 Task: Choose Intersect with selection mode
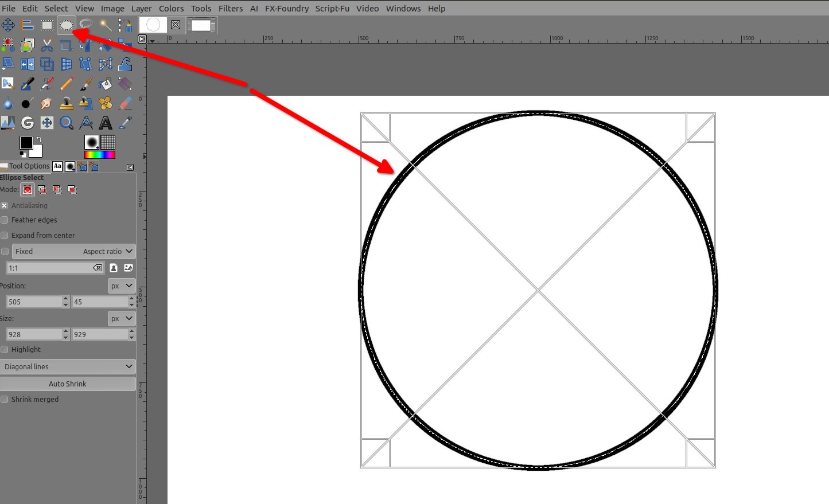tap(72, 189)
